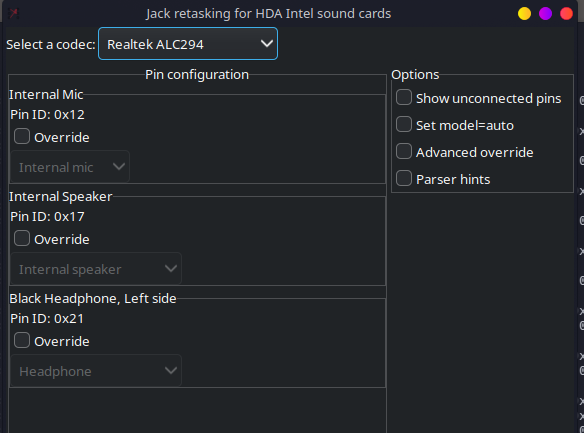Enable the Advanced override option
The image size is (584, 433).
click(404, 152)
